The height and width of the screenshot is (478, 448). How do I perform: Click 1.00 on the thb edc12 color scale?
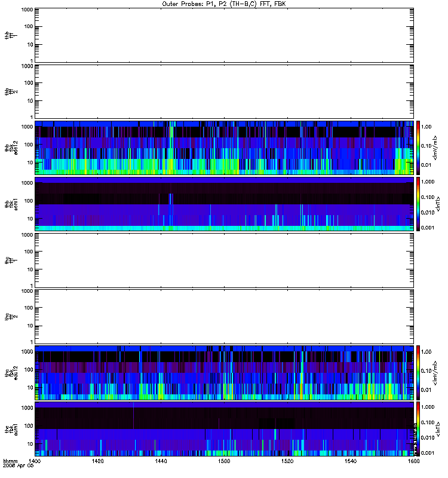click(426, 127)
